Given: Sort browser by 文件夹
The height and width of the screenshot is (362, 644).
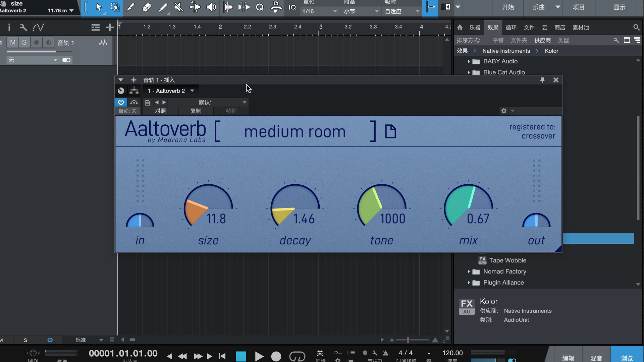Looking at the screenshot, I should point(519,40).
